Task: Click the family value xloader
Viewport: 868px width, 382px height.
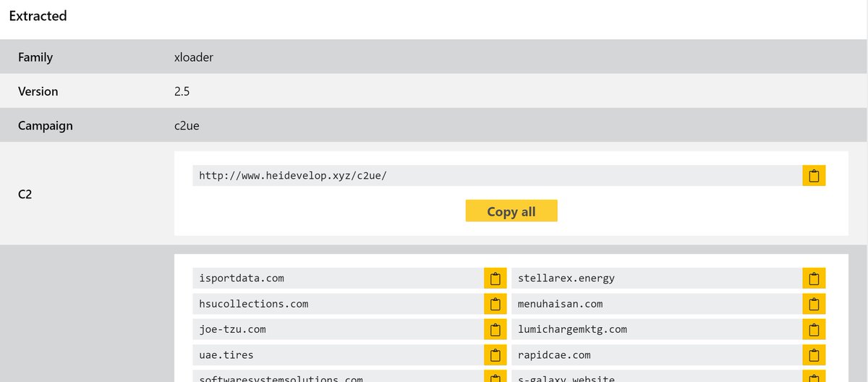Action: point(194,57)
